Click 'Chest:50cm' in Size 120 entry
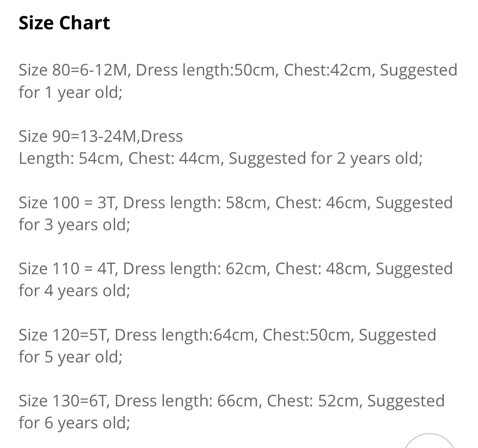The width and height of the screenshot is (478, 448). pos(308,334)
